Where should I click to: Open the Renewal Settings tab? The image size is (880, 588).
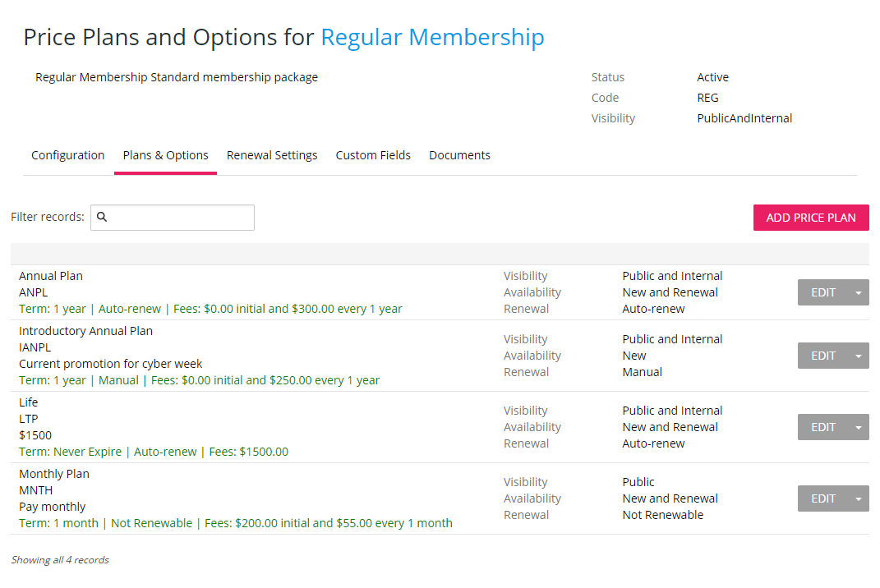tap(272, 155)
